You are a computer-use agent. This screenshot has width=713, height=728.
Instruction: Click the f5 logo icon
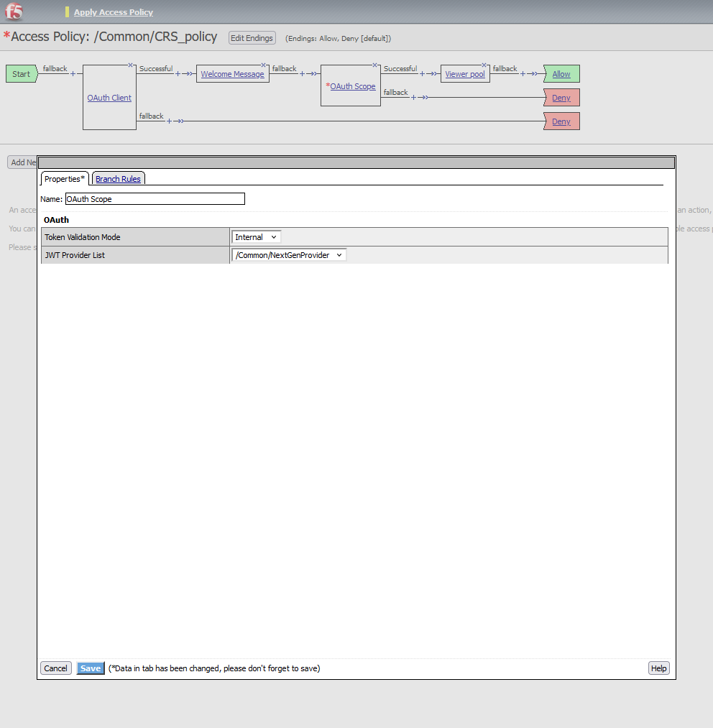(x=13, y=11)
